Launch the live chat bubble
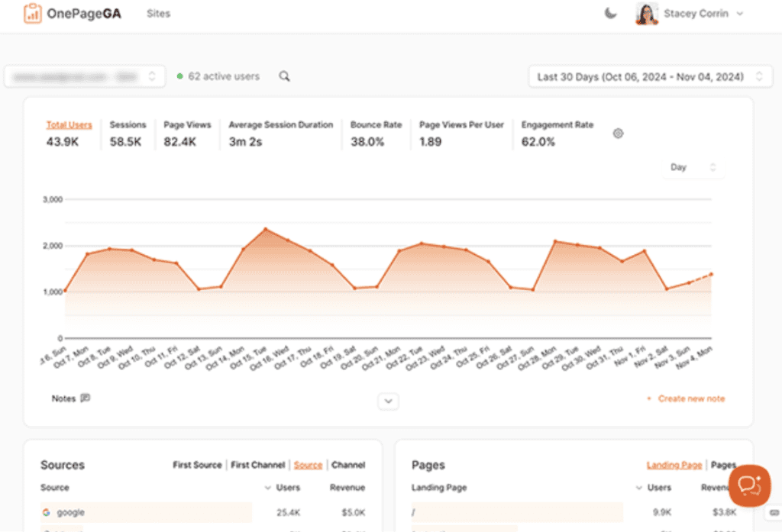 [749, 485]
